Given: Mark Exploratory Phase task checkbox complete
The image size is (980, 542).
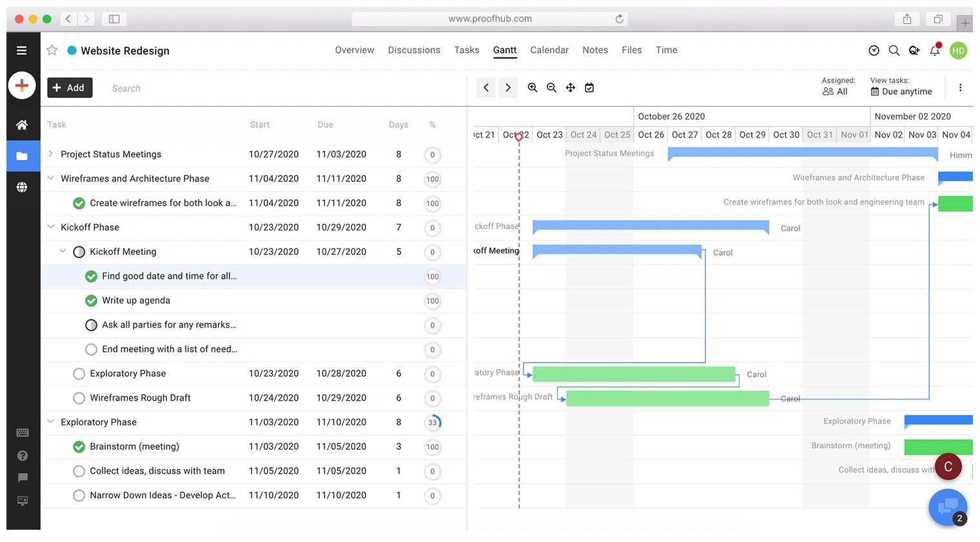Looking at the screenshot, I should click(79, 374).
